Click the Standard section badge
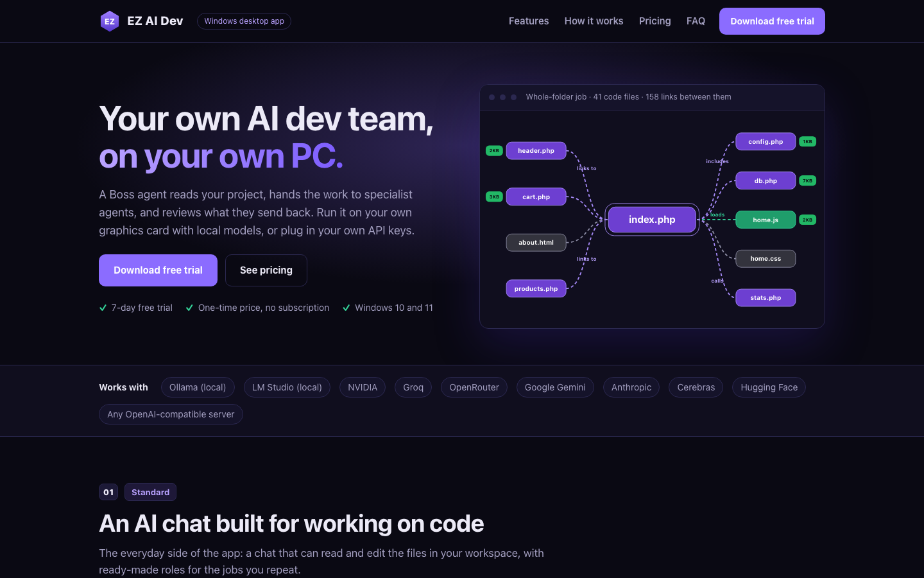Viewport: 924px width, 578px height. tap(150, 492)
